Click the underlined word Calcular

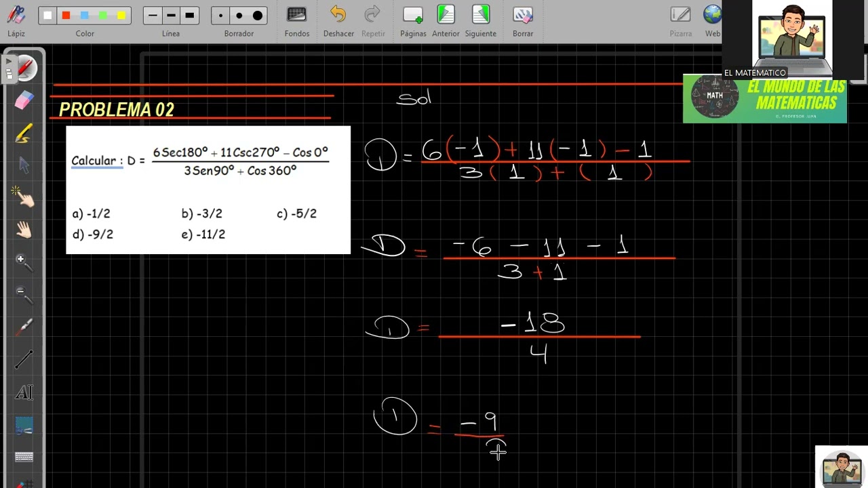(94, 161)
